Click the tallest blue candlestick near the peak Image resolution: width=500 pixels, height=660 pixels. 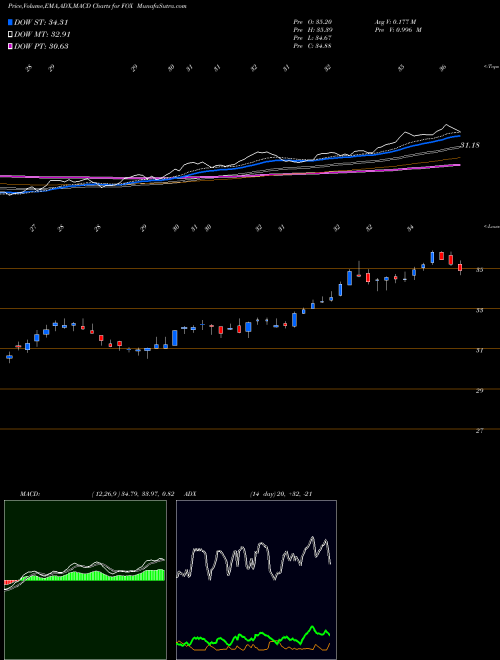[x=432, y=257]
